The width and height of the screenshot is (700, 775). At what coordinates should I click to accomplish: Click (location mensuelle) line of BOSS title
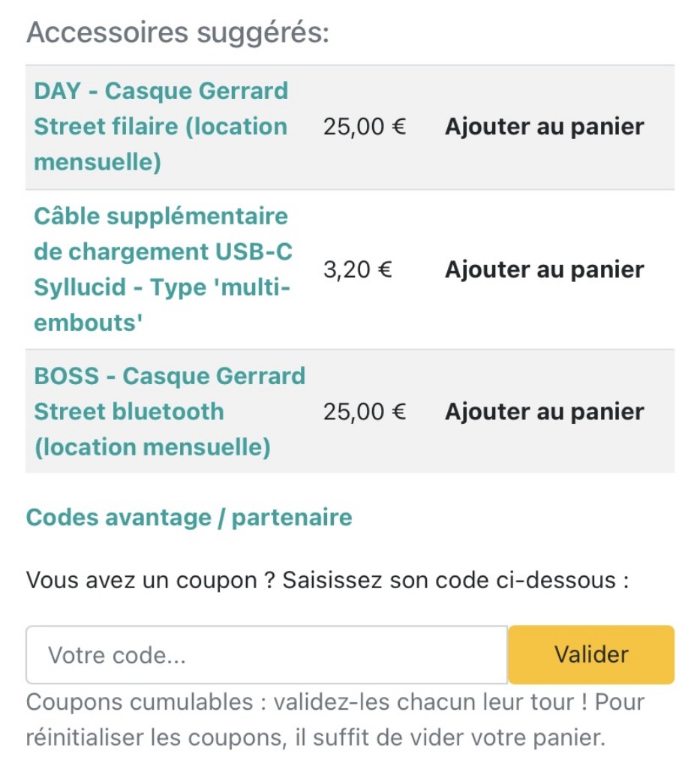(152, 447)
